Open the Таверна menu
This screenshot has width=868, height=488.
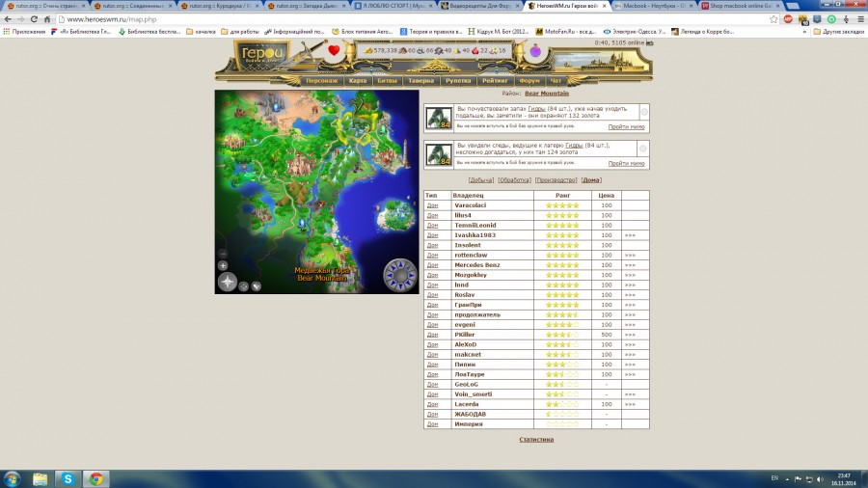point(420,81)
